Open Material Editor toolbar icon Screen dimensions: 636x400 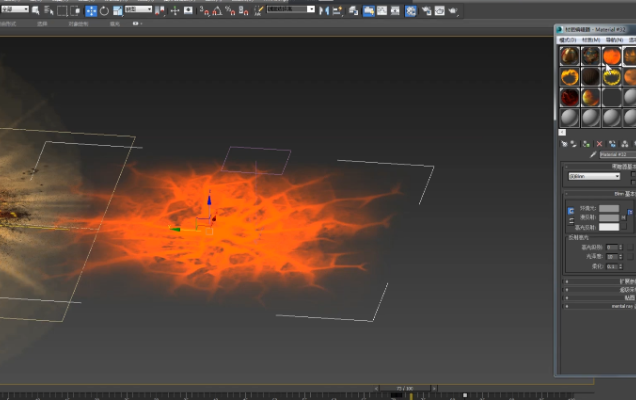coord(410,11)
